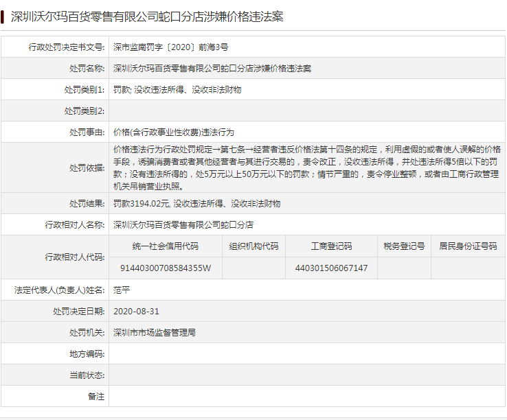Click the label 处罚依据:
The width and height of the screenshot is (507, 420).
click(x=87, y=167)
